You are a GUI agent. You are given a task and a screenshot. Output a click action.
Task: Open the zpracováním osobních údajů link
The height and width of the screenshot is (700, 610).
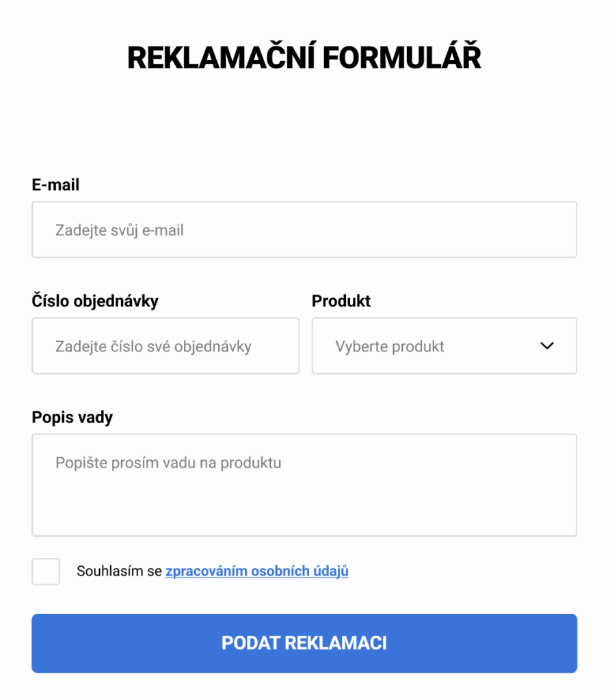point(256,571)
